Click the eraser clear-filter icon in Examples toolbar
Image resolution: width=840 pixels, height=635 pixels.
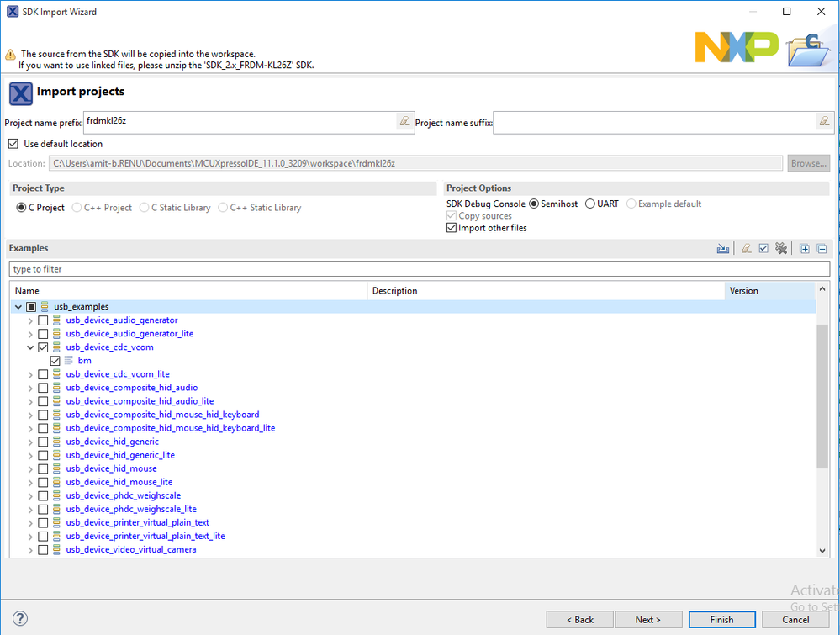pos(747,249)
